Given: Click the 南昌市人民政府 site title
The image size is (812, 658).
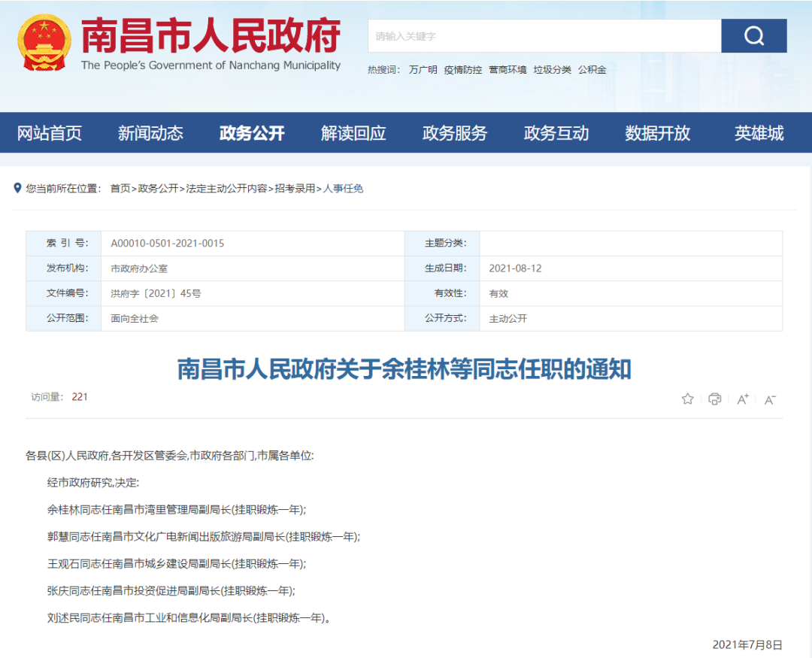Looking at the screenshot, I should coord(211,35).
